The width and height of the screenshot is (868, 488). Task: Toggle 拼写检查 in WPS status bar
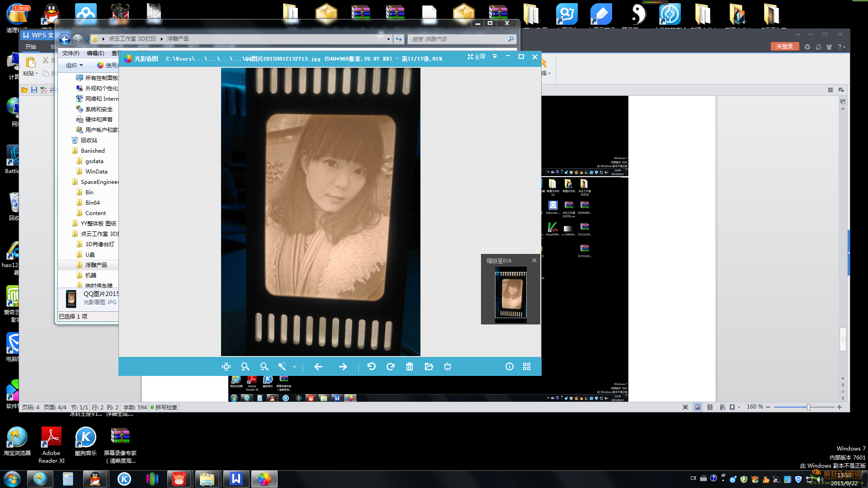(x=164, y=408)
